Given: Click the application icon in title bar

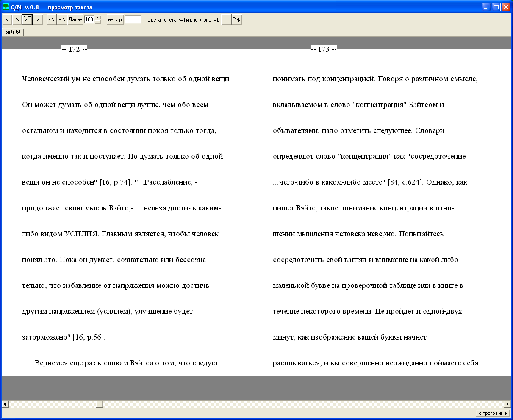Looking at the screenshot, I should [x=6, y=7].
